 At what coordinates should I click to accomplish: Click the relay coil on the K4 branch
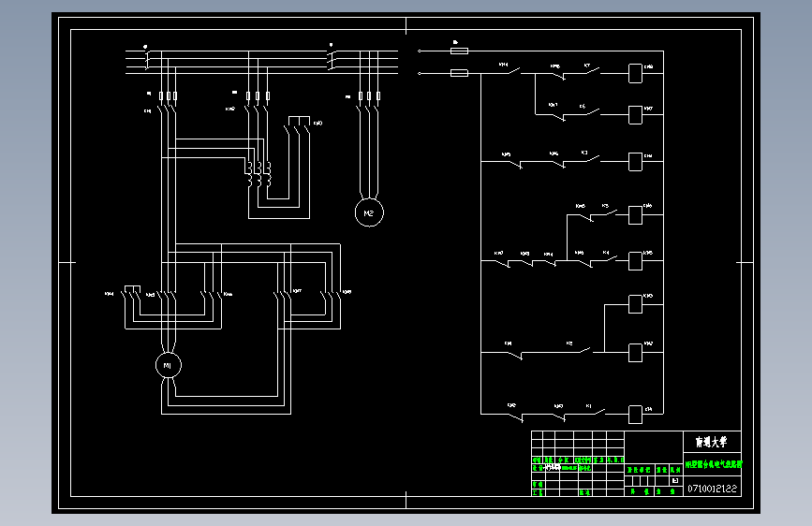(x=635, y=261)
